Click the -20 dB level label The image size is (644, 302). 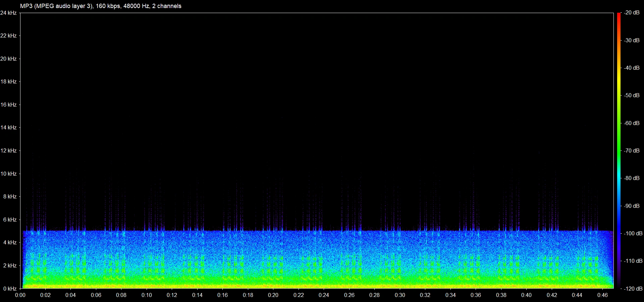click(x=632, y=13)
